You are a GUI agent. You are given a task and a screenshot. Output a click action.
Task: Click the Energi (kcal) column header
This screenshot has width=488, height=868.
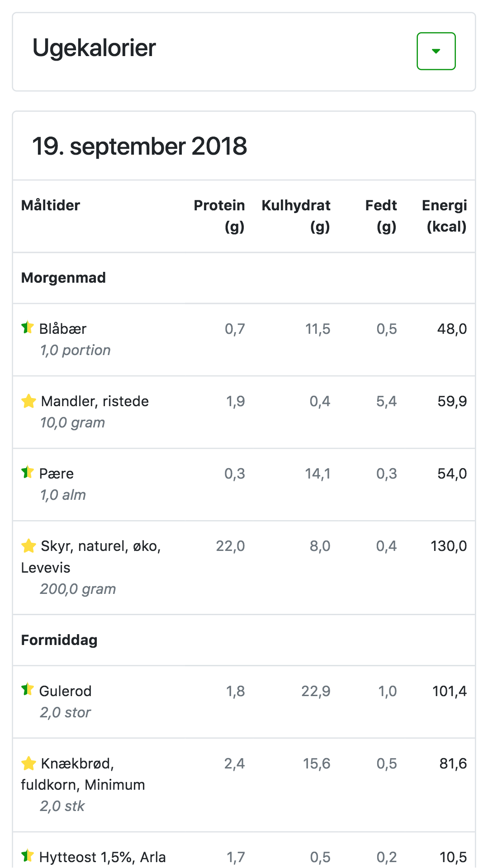tap(444, 216)
